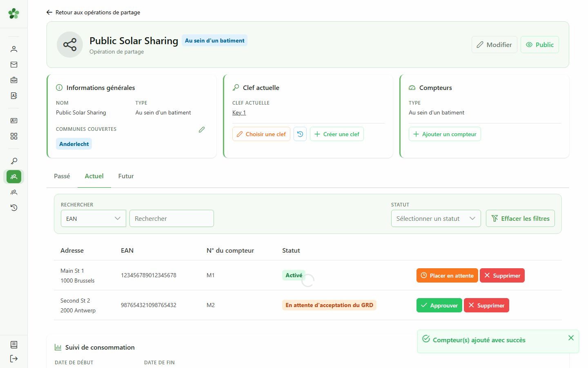
Task: Click Effacer les filtres button
Action: 520,218
